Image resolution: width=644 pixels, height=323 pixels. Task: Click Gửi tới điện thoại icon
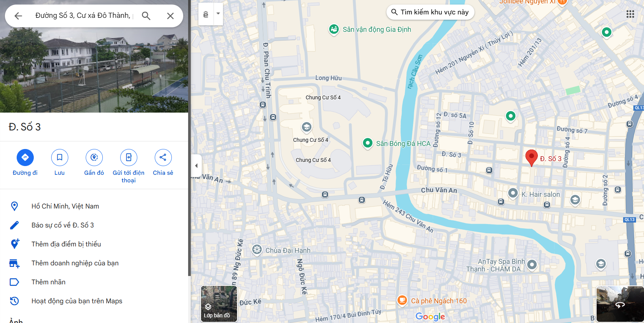tap(129, 158)
